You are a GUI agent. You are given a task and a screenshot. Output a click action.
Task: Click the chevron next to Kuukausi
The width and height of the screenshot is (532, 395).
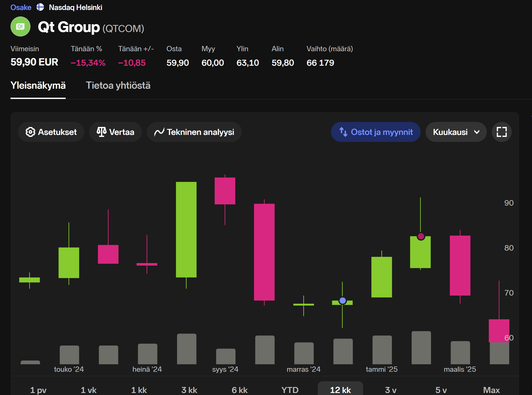point(477,132)
